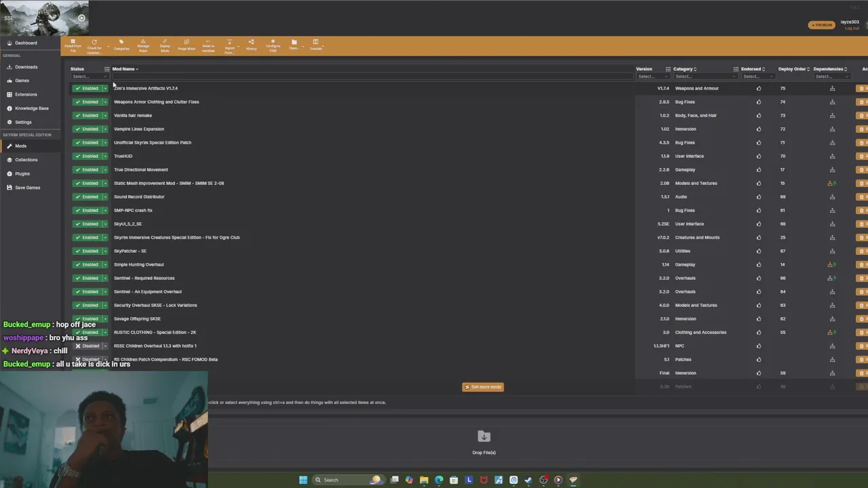Open Dashboard in the sidebar

tap(26, 43)
